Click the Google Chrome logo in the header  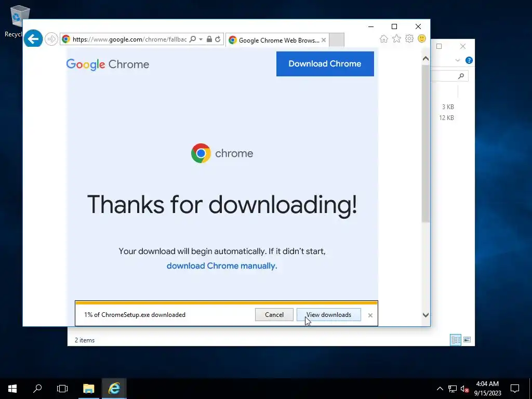[108, 64]
